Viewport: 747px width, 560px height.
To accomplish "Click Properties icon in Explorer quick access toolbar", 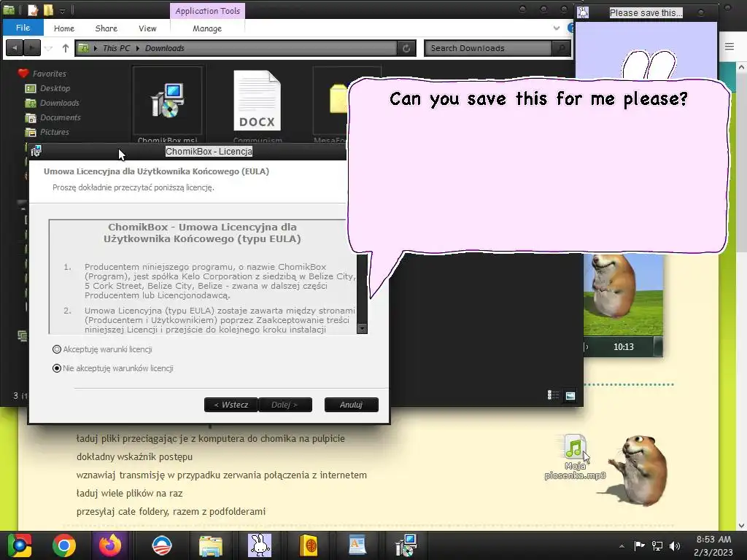I will click(32, 9).
